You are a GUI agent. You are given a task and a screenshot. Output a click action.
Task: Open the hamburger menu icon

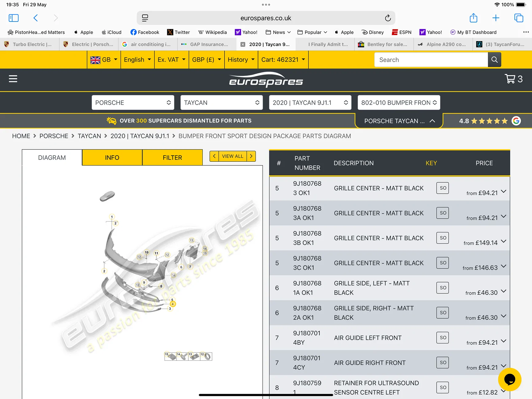click(13, 79)
